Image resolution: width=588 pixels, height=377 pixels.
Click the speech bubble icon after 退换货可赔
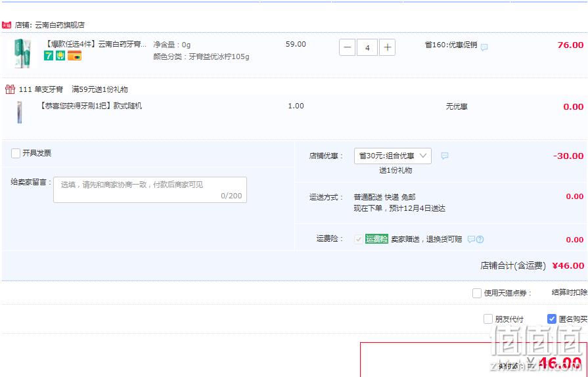pos(471,239)
